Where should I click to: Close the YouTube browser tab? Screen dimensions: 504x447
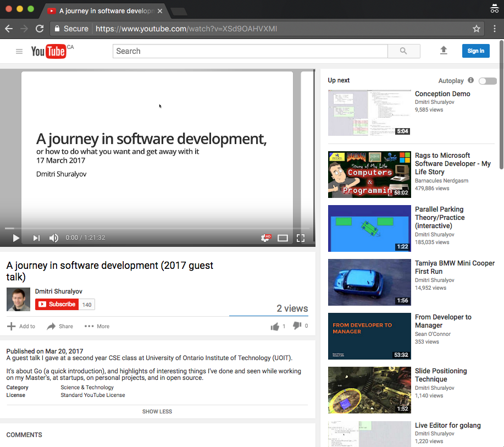click(160, 11)
